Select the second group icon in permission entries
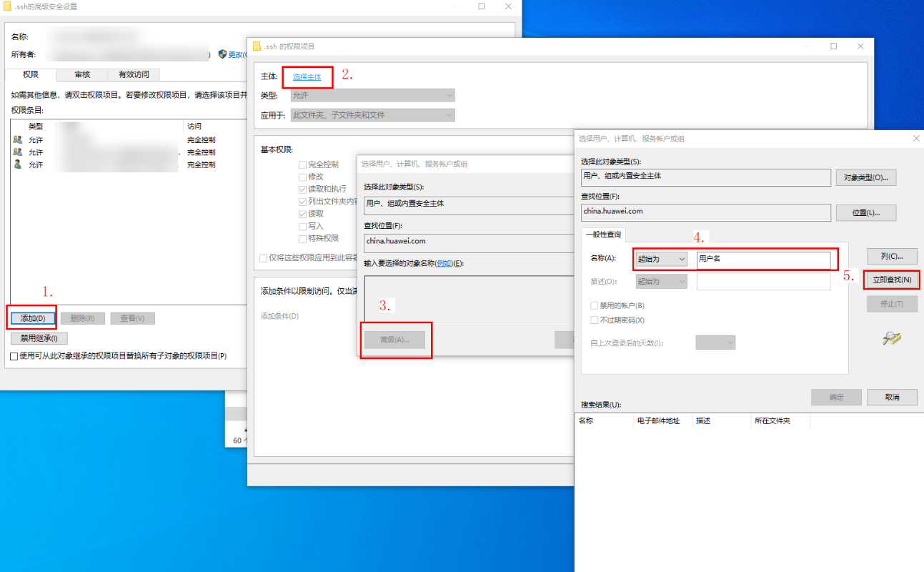This screenshot has width=924, height=572. 18,152
